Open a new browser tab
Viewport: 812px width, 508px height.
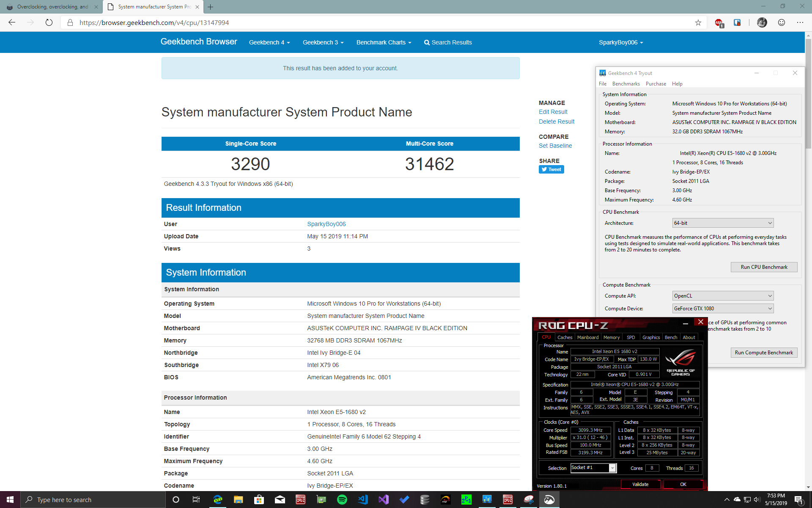click(211, 7)
